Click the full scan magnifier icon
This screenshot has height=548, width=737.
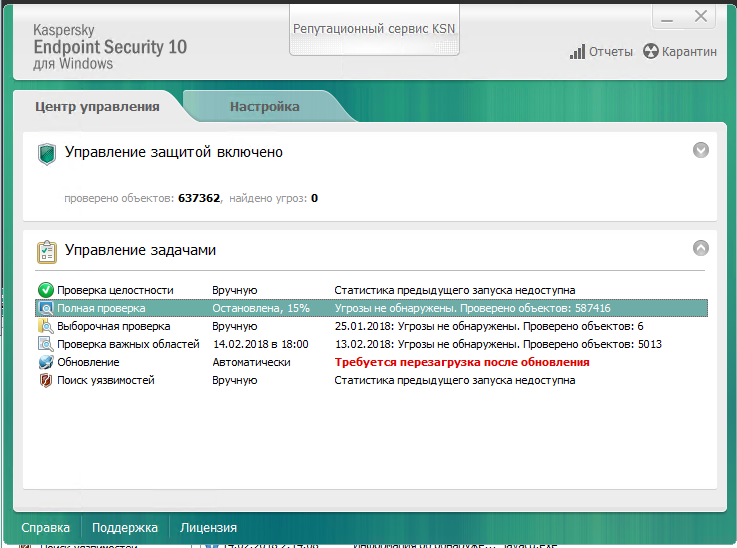(x=46, y=308)
